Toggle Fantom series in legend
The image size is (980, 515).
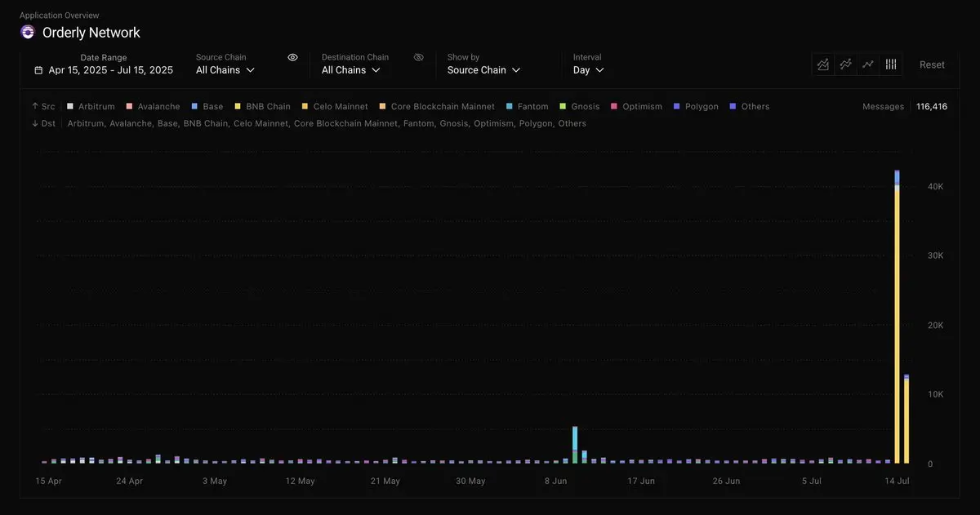click(x=528, y=106)
